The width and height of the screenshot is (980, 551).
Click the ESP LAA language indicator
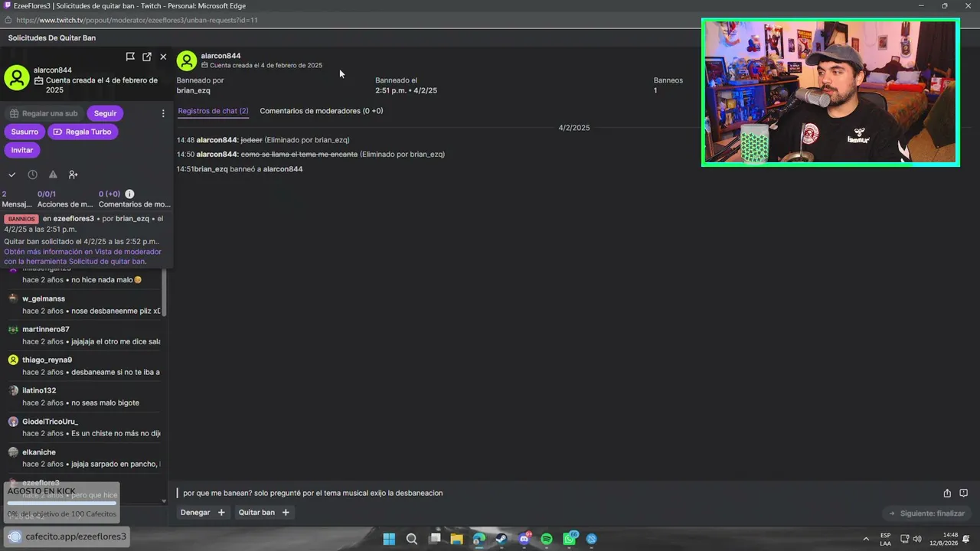[885, 539]
